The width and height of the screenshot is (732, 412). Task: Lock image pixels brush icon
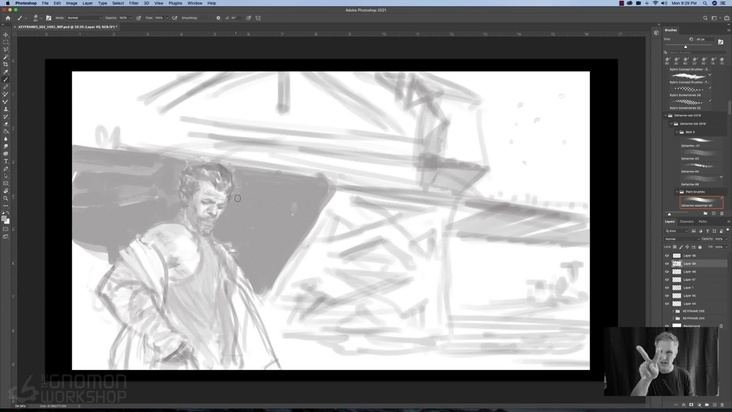coord(681,247)
